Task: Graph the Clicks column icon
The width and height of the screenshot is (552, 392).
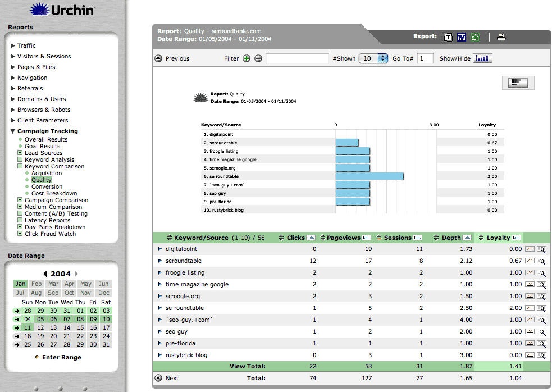Action: (311, 238)
